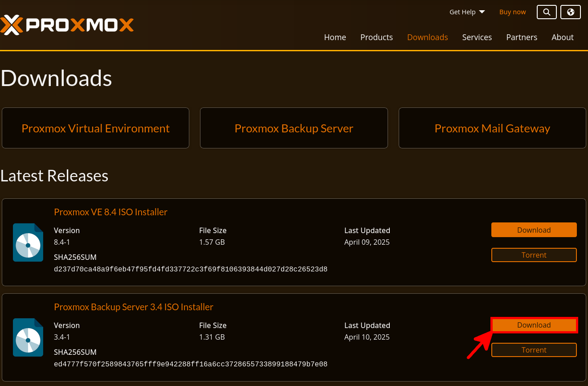The image size is (588, 386).
Task: Select the Proxmox X brand mark
Action: coord(11,25)
